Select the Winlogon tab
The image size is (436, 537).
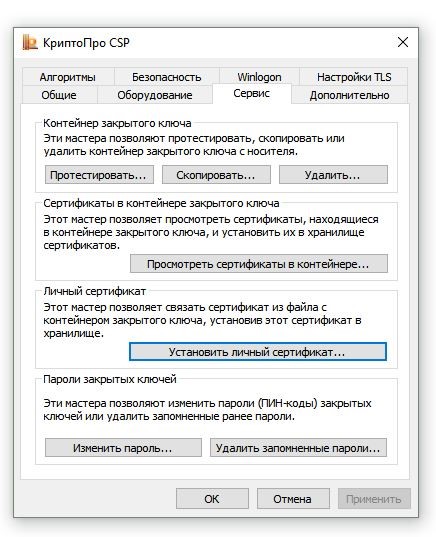pyautogui.click(x=259, y=77)
